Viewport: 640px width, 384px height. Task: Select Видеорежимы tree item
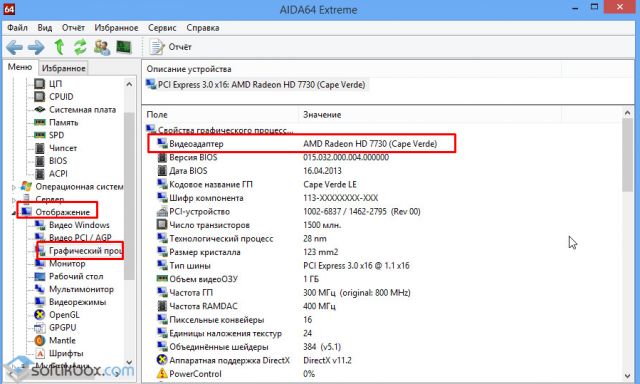point(77,302)
